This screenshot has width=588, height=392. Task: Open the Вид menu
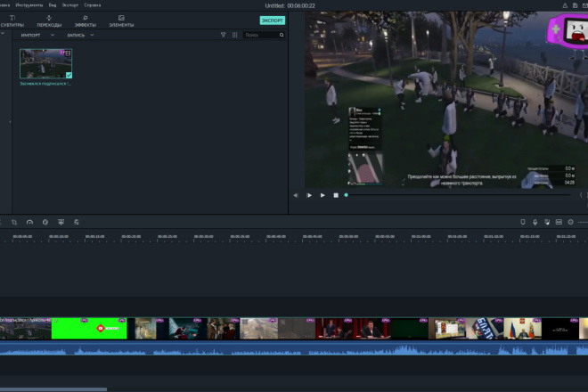(x=53, y=5)
